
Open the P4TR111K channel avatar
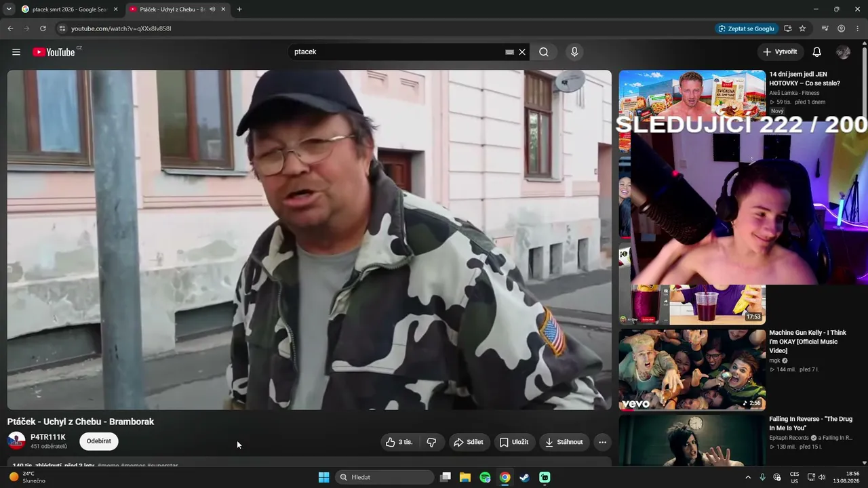(16, 441)
